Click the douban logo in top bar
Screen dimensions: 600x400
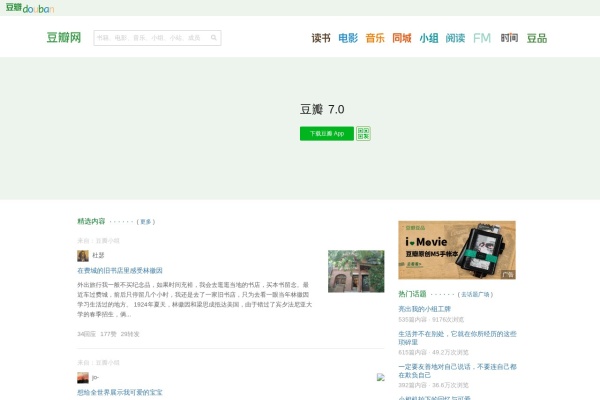click(x=30, y=8)
